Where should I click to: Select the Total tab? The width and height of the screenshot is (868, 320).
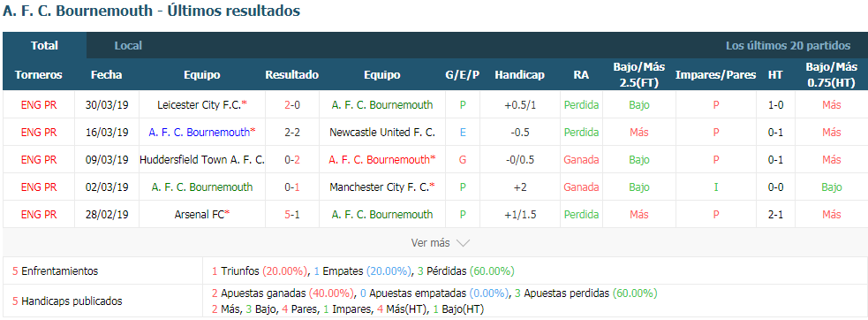tap(44, 45)
